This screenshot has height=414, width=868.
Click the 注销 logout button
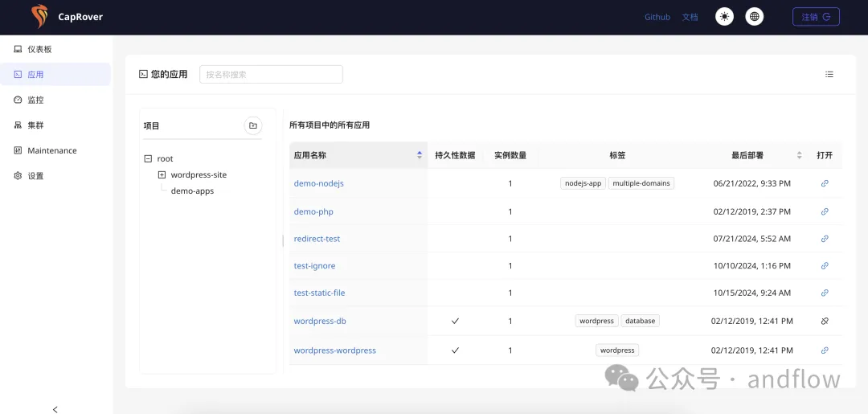click(x=816, y=16)
